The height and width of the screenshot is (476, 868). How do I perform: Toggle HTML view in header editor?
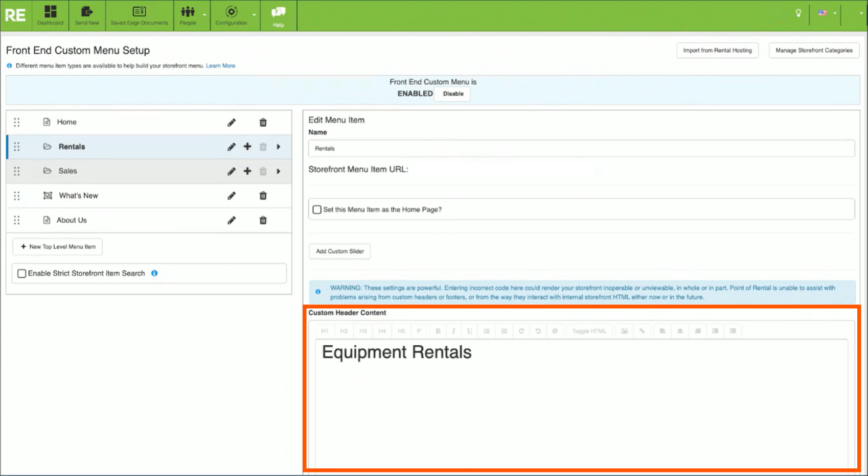589,331
